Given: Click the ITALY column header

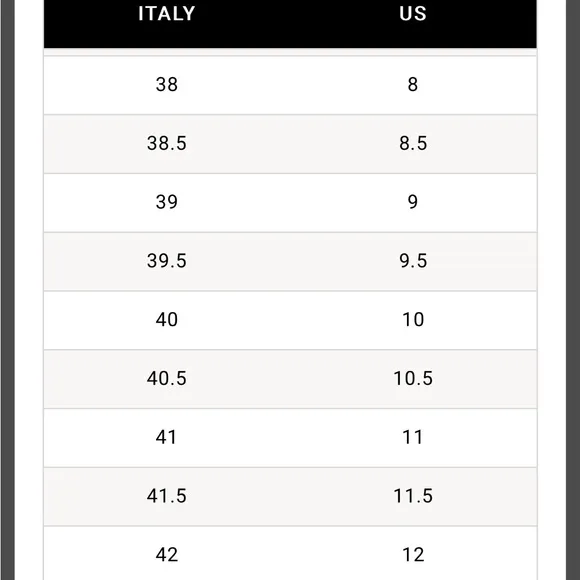Looking at the screenshot, I should click(166, 14).
